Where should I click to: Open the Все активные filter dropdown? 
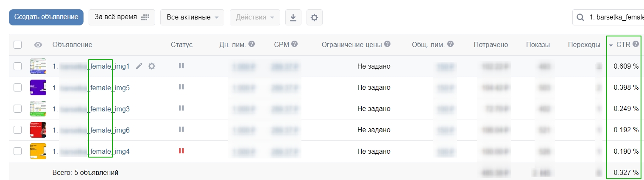[192, 17]
